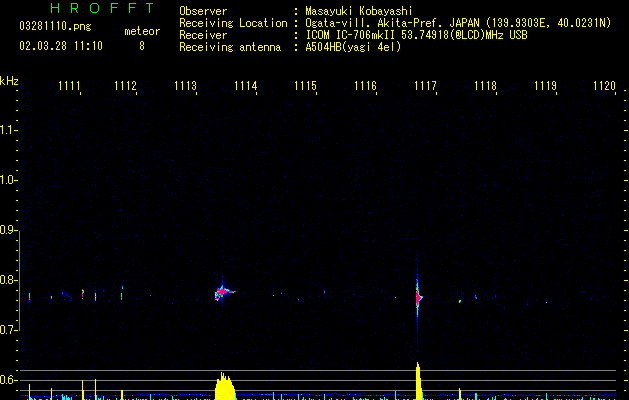This screenshot has width=629, height=400.
Task: Click the 1115 time axis label
Action: [305, 86]
